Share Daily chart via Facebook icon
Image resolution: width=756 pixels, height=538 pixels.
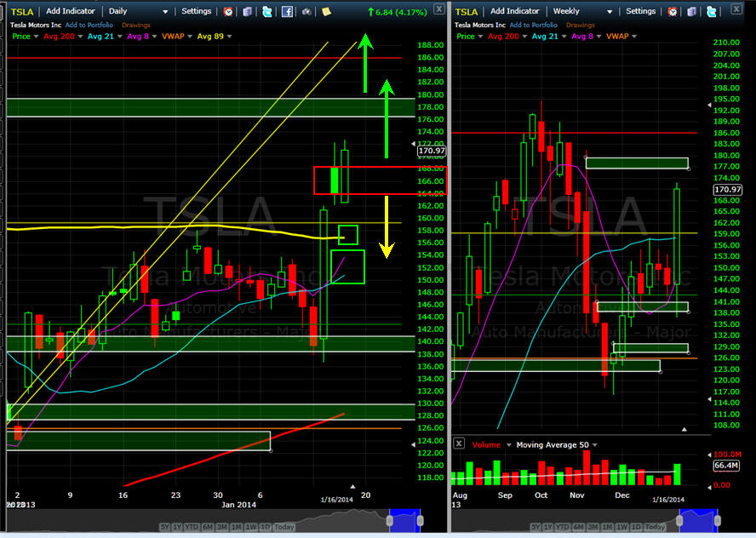click(287, 12)
